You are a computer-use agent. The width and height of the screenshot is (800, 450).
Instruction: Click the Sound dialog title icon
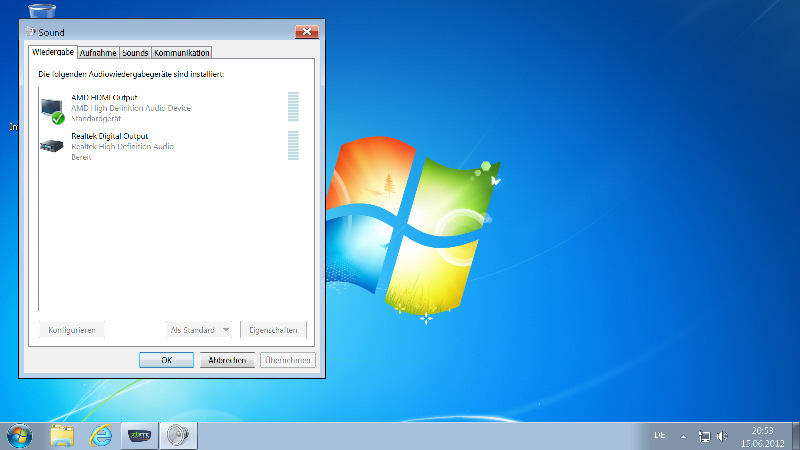(30, 32)
